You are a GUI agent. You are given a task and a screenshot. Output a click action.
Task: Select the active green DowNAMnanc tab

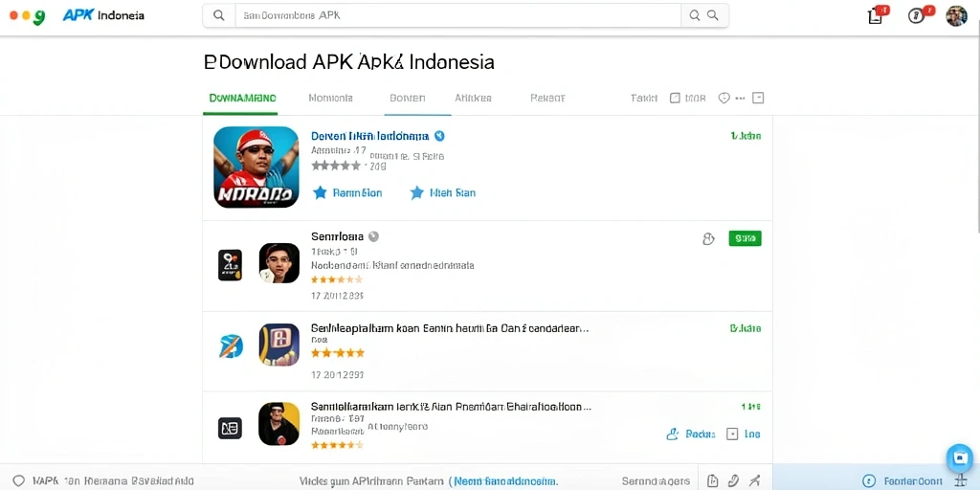242,99
